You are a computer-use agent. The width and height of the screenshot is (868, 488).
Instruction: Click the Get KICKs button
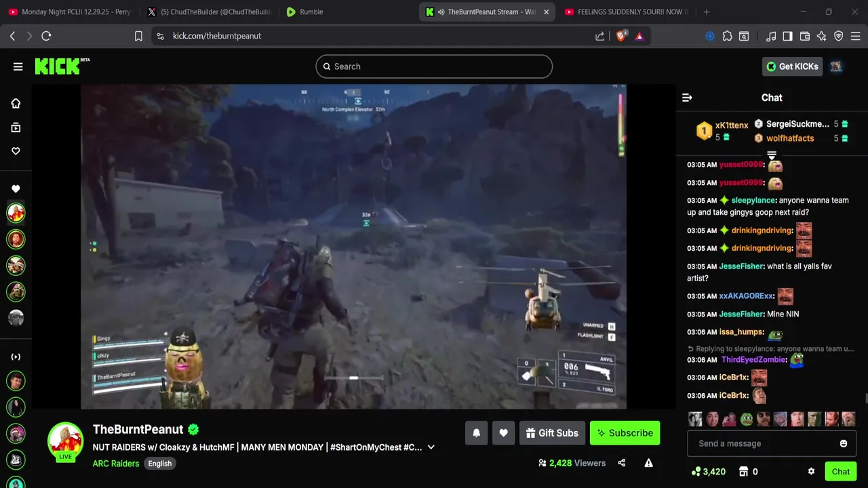click(792, 66)
